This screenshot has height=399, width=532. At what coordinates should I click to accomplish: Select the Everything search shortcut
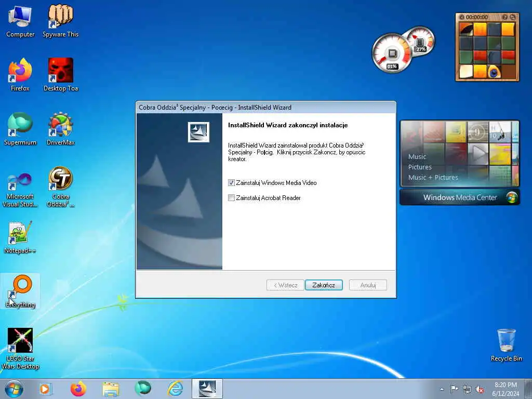tap(20, 291)
